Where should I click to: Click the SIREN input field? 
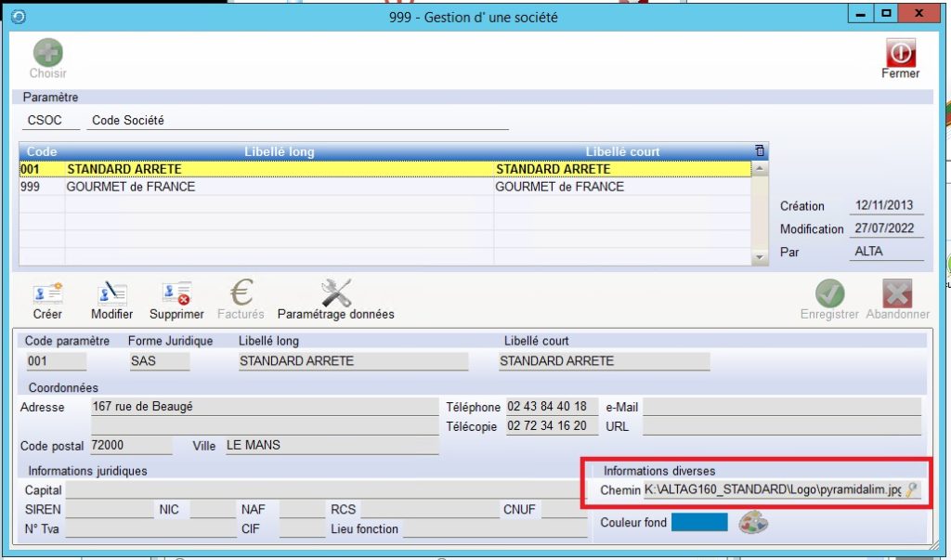(x=110, y=510)
